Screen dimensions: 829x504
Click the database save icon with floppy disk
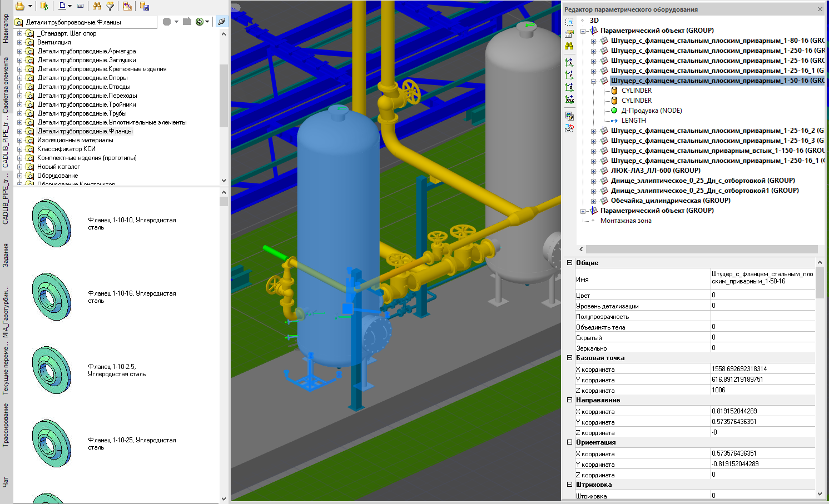145,6
